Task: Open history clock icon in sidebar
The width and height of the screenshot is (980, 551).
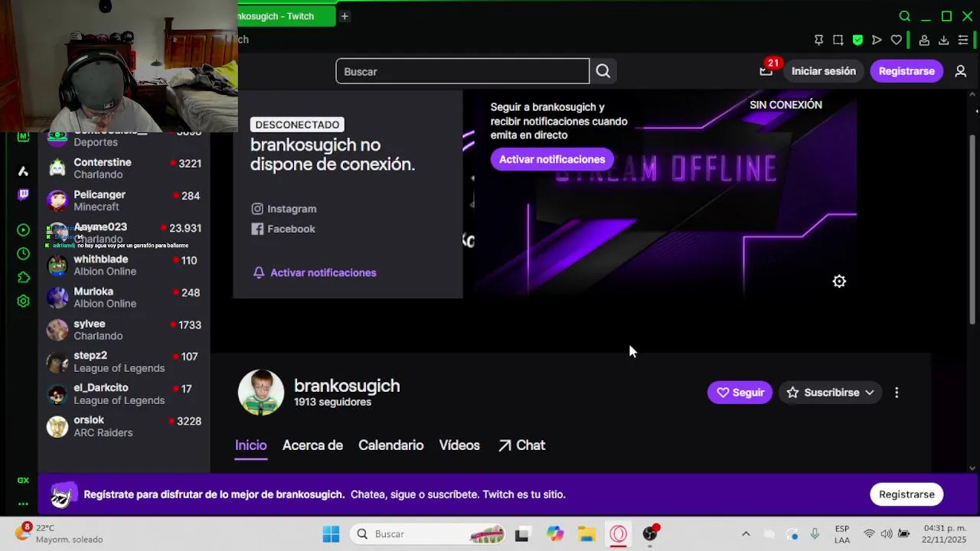Action: tap(23, 253)
